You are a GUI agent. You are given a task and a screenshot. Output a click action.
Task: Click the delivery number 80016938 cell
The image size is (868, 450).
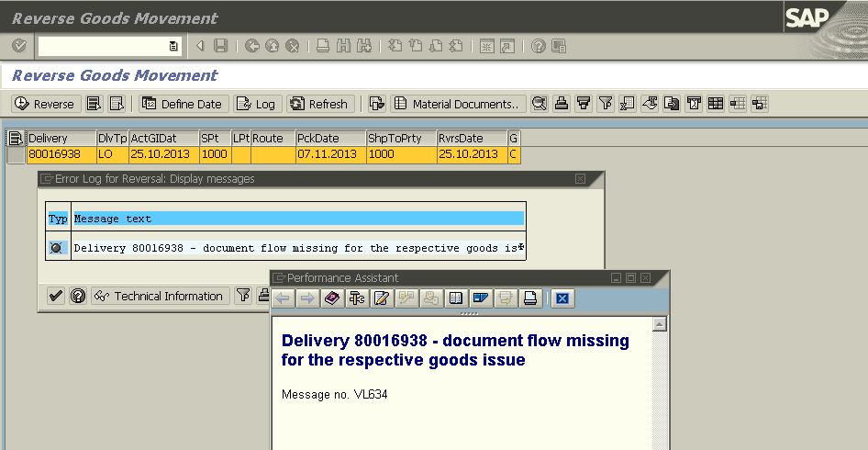[x=61, y=154]
